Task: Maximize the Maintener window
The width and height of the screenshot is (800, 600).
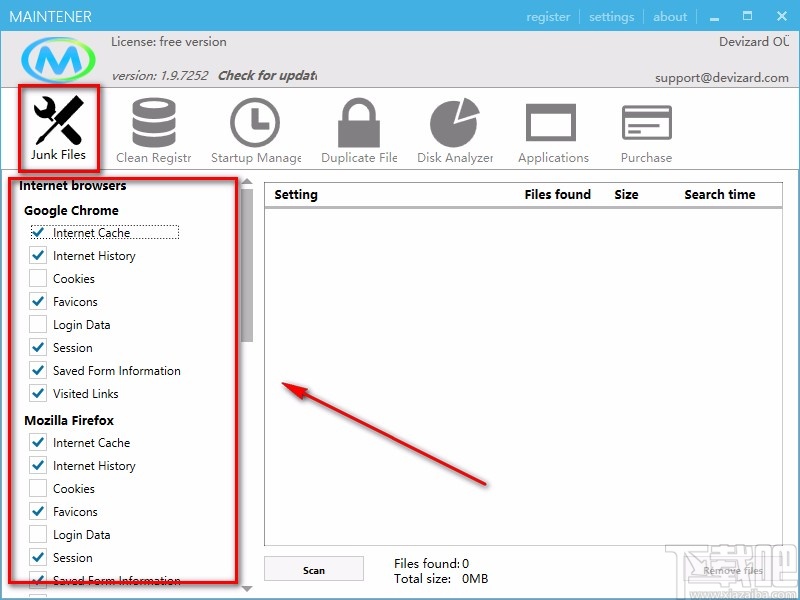Action: 747,16
